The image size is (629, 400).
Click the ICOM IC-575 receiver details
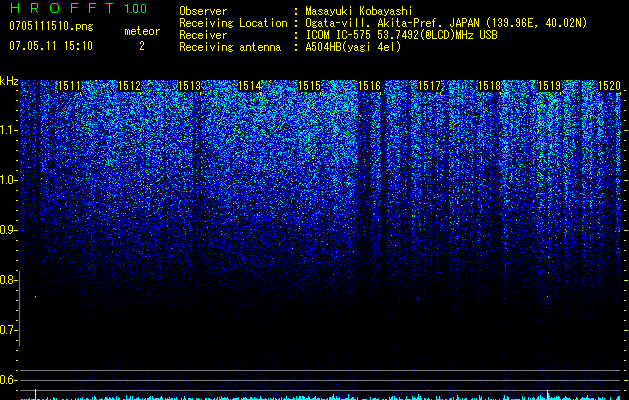402,35
